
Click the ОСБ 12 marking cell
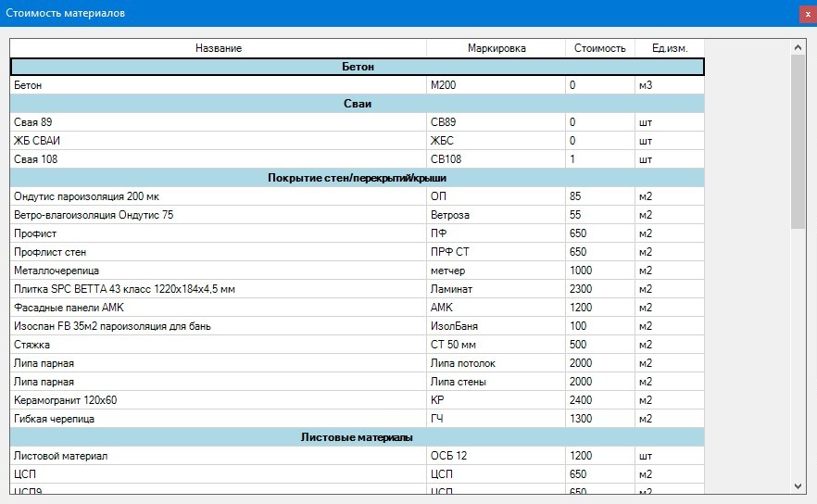tap(496, 456)
